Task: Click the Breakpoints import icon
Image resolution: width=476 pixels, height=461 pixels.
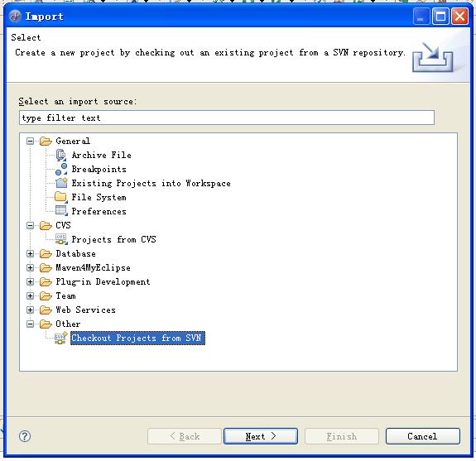Action: coord(61,170)
